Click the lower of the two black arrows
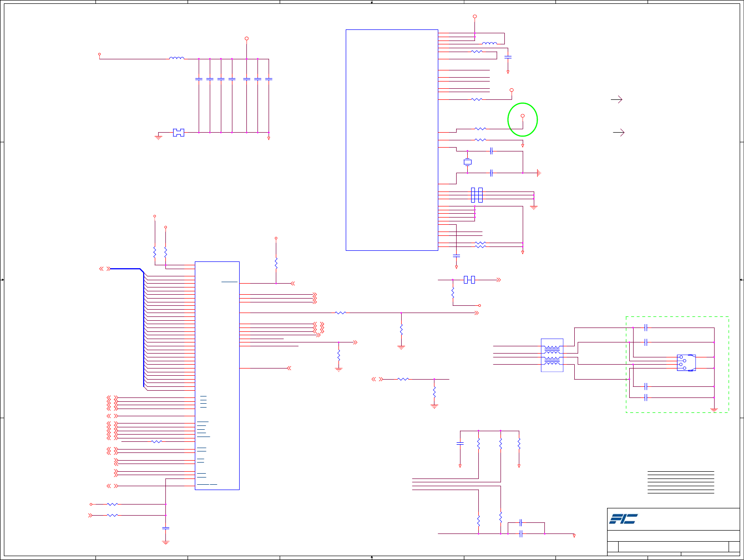Screen dimensions: 744x560 619,132
